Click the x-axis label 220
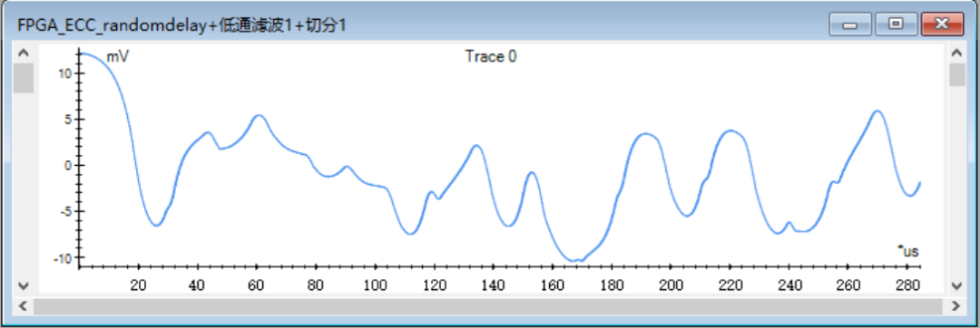This screenshot has height=328, width=980. (730, 285)
